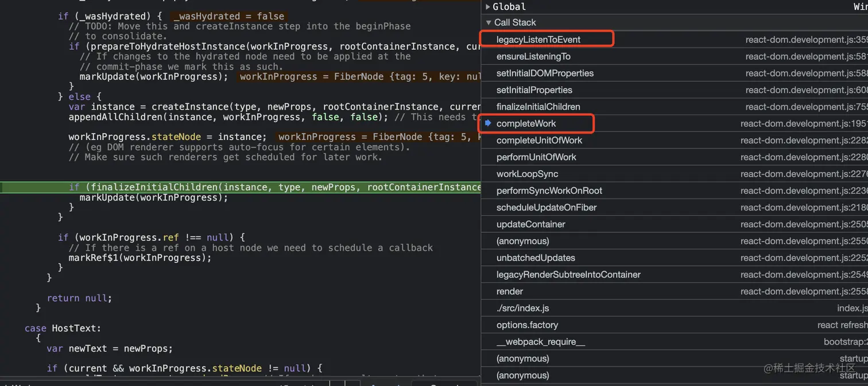Click the 'if (current && workInProgress.stateNode' line
The image size is (868, 386).
pos(184,369)
